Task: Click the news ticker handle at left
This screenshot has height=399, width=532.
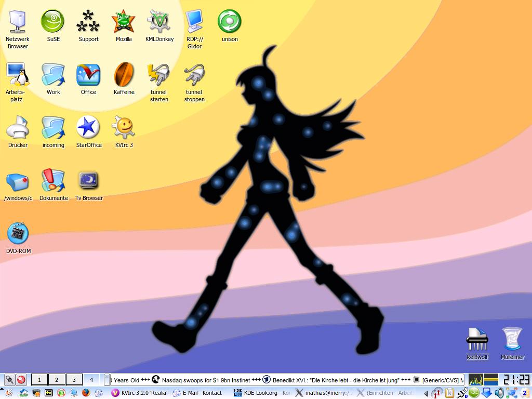Action: coord(107,380)
